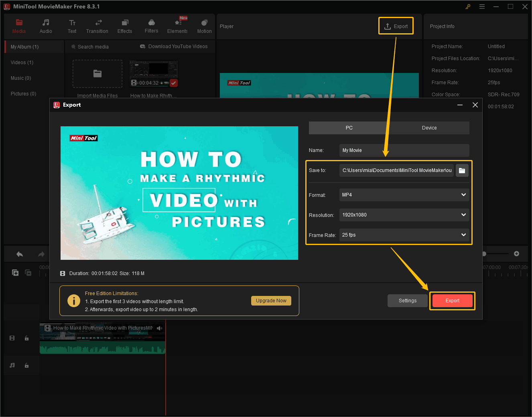This screenshot has height=417, width=532.
Task: Edit the movie name in the Name field
Action: coord(404,150)
